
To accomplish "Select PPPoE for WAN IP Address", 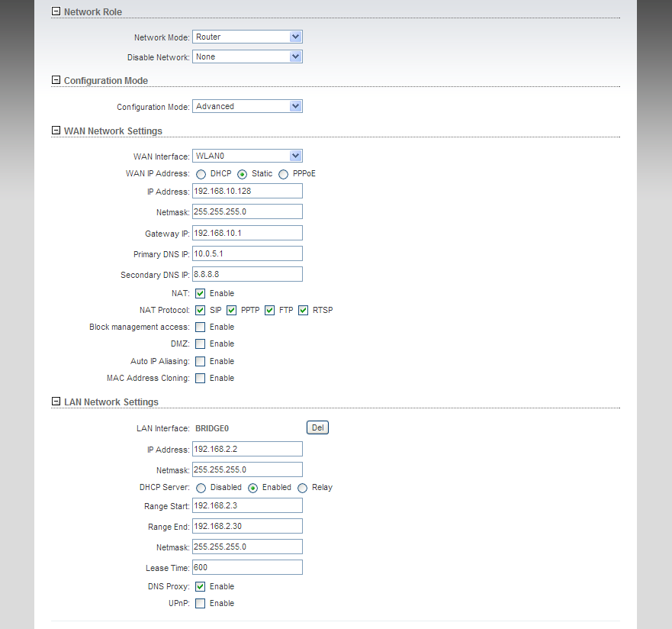I will (x=283, y=175).
